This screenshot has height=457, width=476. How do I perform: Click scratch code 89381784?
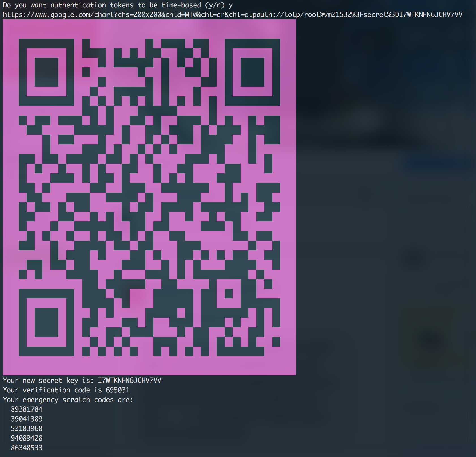27,409
